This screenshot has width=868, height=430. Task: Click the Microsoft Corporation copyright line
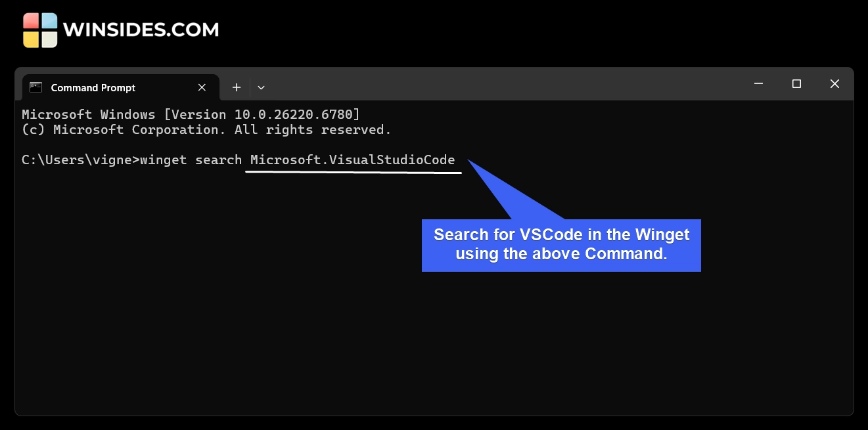click(x=206, y=129)
